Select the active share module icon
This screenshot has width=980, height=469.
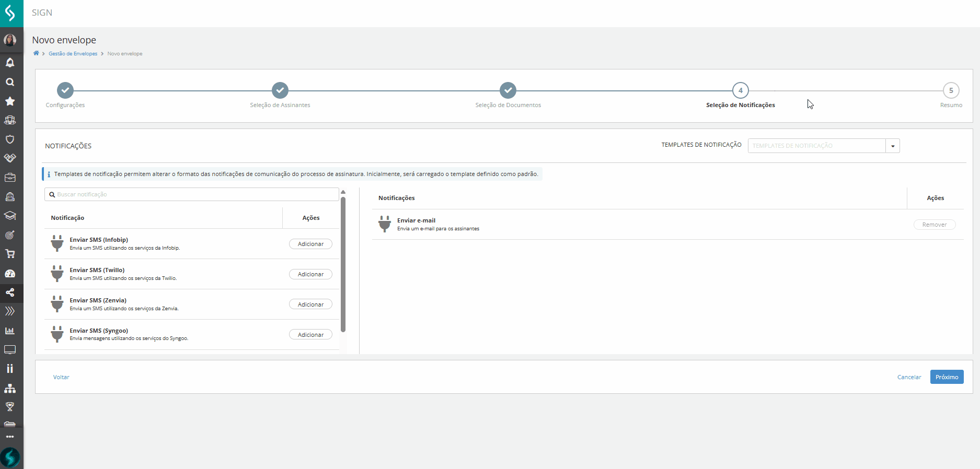point(10,292)
